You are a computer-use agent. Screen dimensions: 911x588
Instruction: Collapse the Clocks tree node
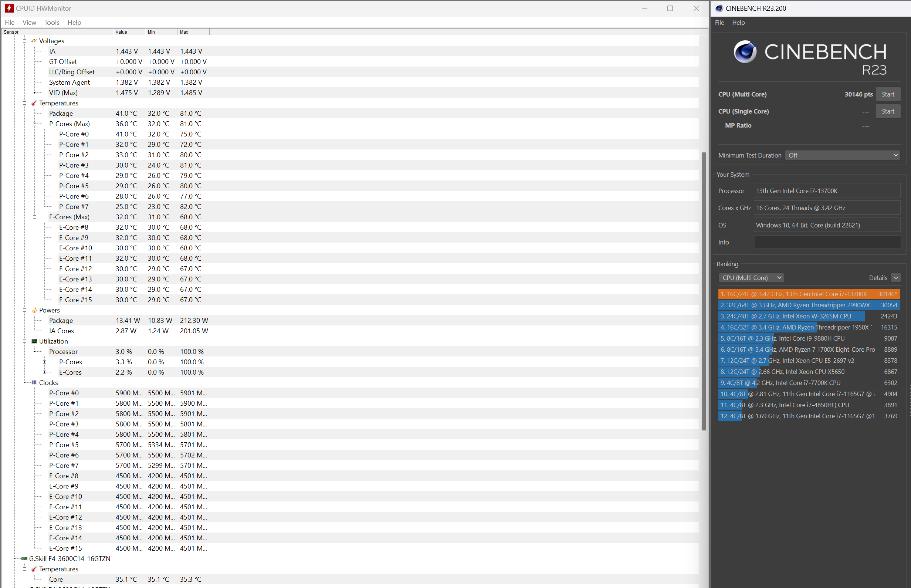[x=24, y=383]
